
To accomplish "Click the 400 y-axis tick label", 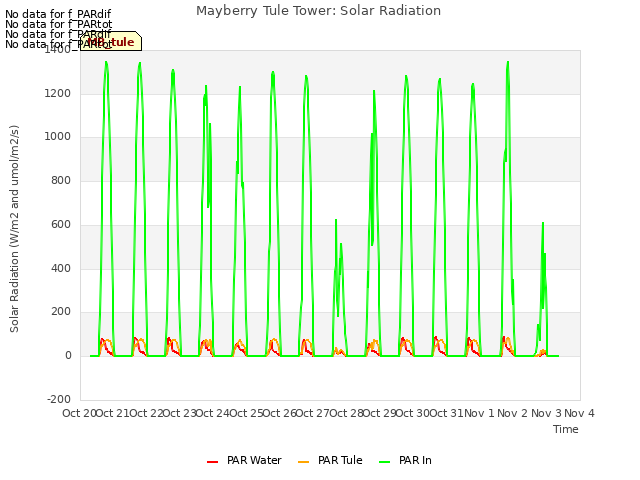I will tap(61, 269).
